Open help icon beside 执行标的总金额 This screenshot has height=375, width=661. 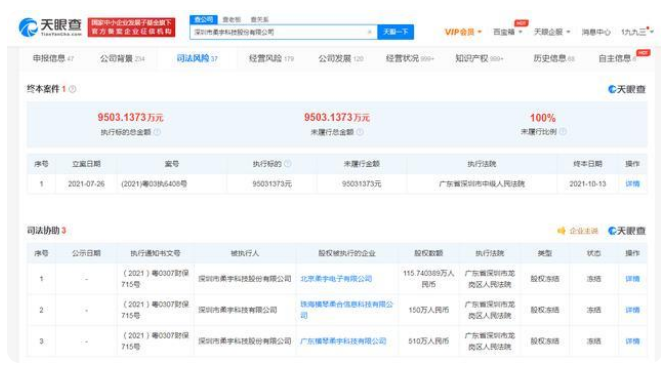(157, 132)
